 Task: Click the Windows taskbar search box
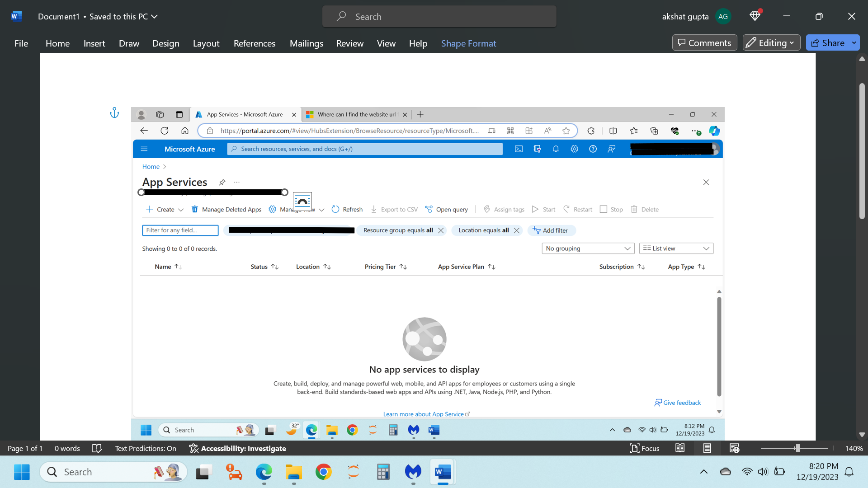pos(113,472)
